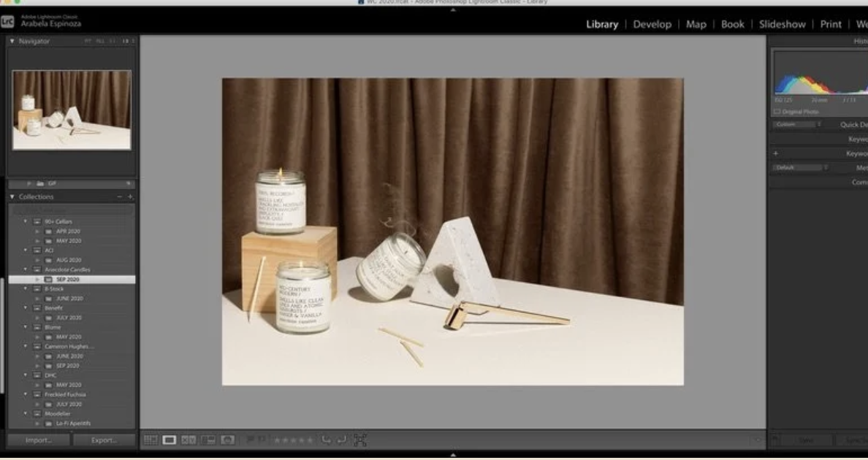
Task: Collapse the Benefit collection set
Action: click(x=26, y=308)
